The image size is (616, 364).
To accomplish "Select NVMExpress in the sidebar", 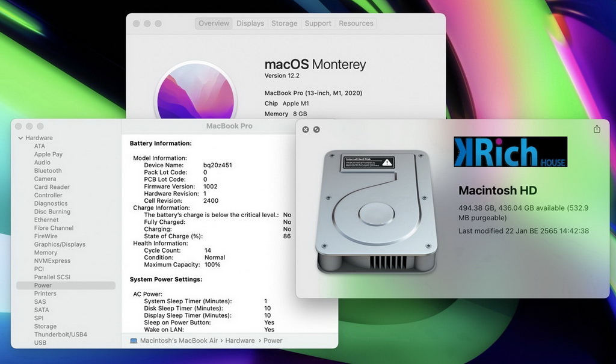I will 52,261.
